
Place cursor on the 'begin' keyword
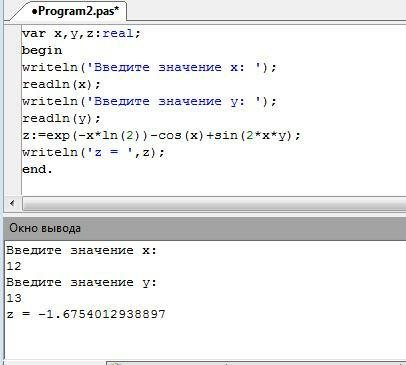click(x=42, y=50)
